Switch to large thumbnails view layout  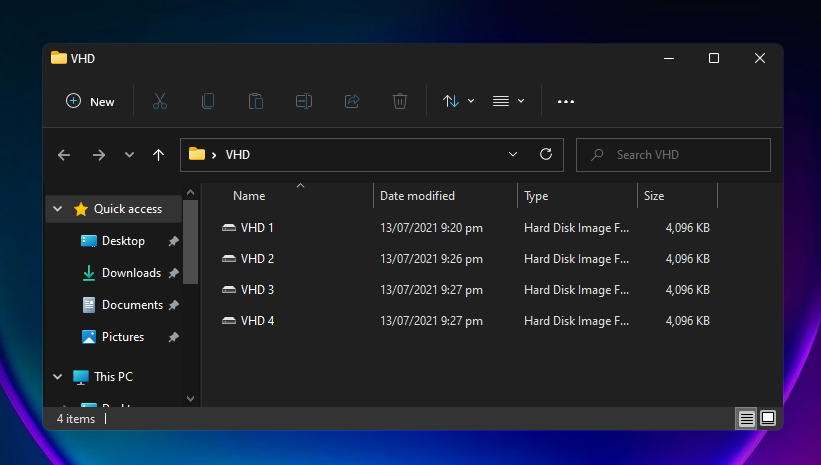point(768,419)
